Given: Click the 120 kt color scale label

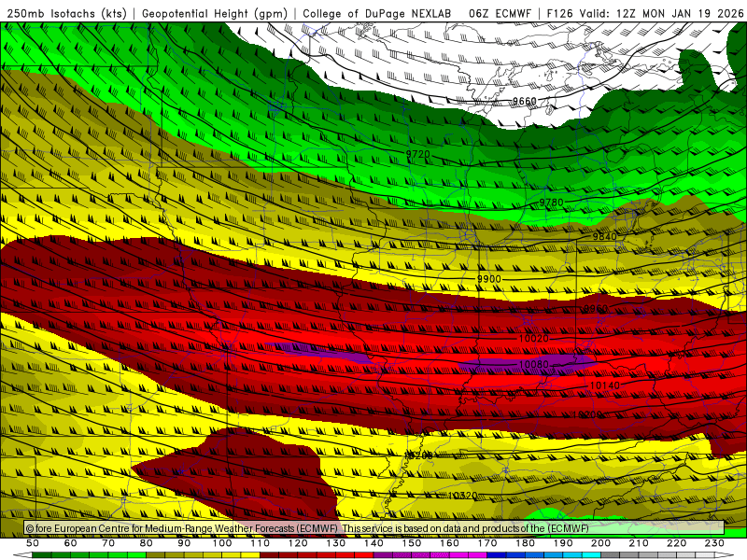Looking at the screenshot, I should pos(298,543).
